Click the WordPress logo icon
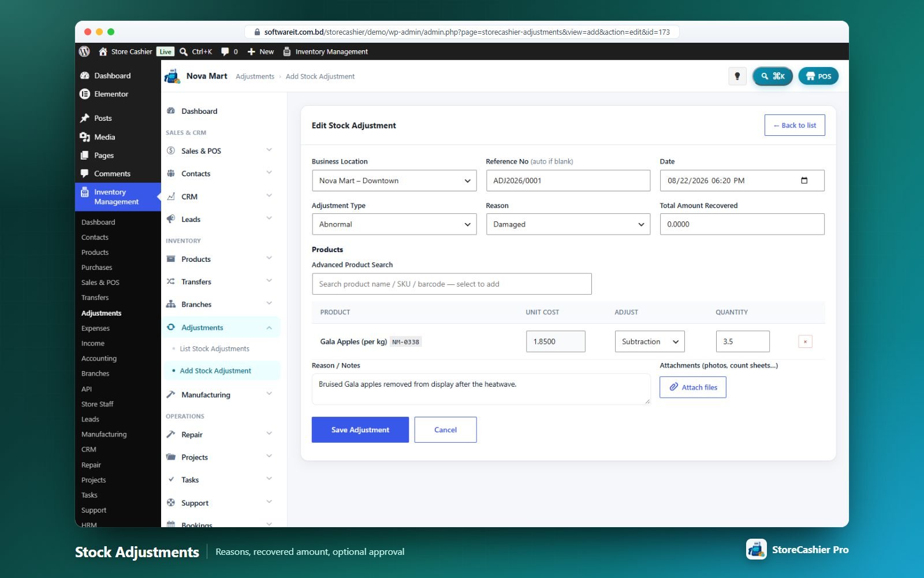 (84, 51)
